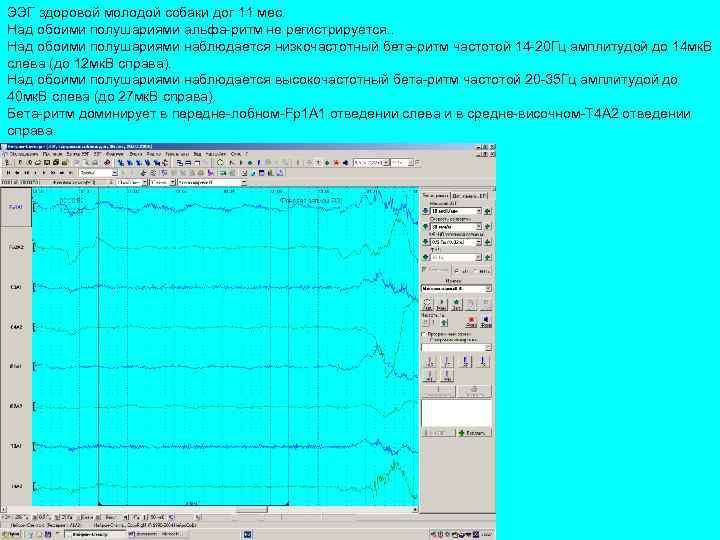This screenshot has height=540, width=720.
Task: Open the Окно menu
Action: (x=235, y=154)
